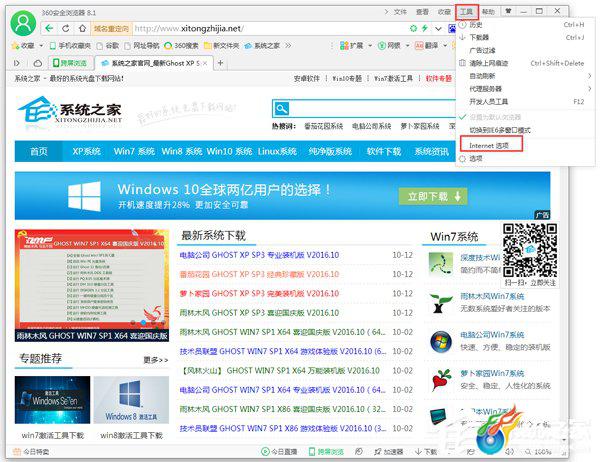
Task: Close the 系统之家官网 tab
Action: (x=205, y=63)
